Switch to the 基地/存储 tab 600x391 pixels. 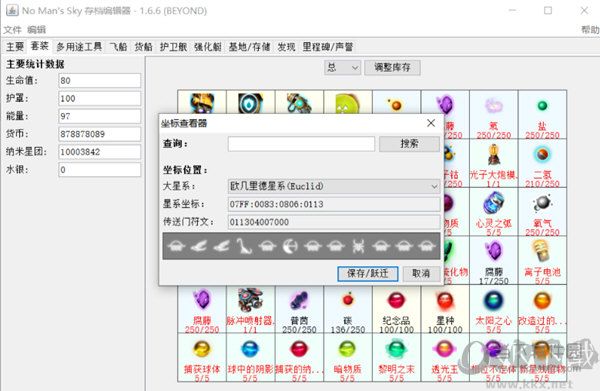click(249, 47)
